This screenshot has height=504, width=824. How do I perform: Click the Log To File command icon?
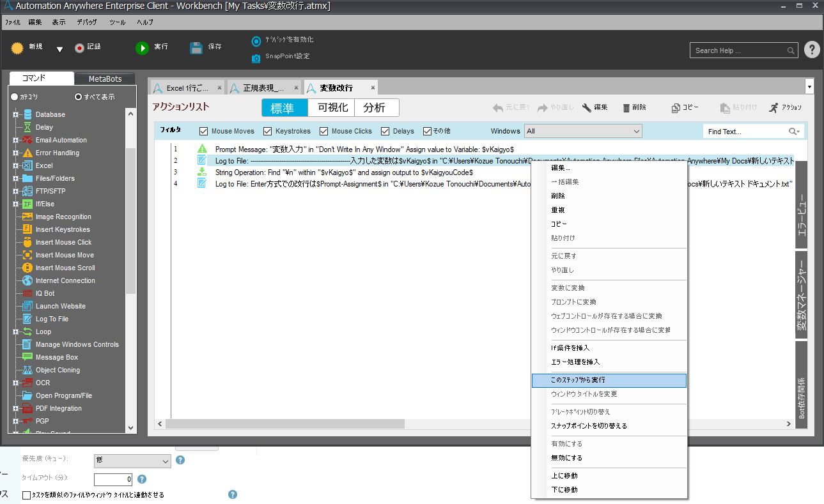(27, 319)
